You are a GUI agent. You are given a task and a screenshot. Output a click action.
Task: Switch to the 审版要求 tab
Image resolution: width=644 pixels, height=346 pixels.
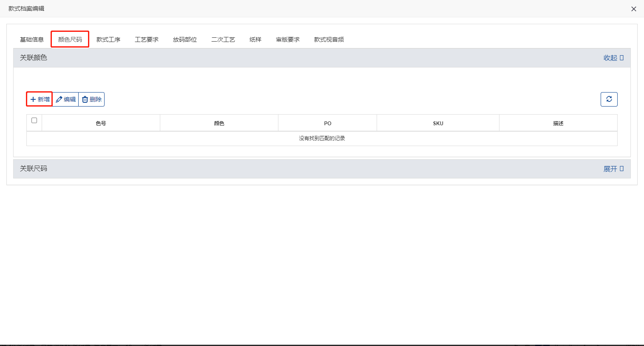point(287,39)
